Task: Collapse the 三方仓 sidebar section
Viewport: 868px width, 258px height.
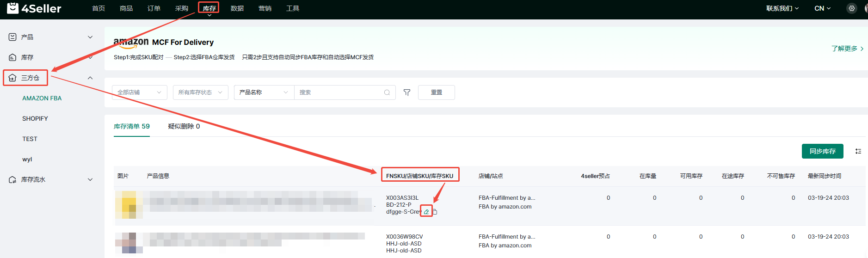Action: pos(90,78)
